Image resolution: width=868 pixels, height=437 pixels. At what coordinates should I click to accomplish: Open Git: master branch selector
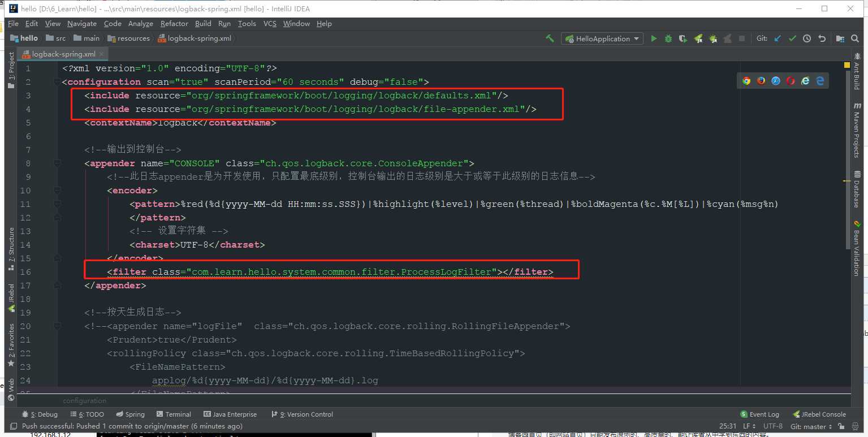click(x=811, y=426)
